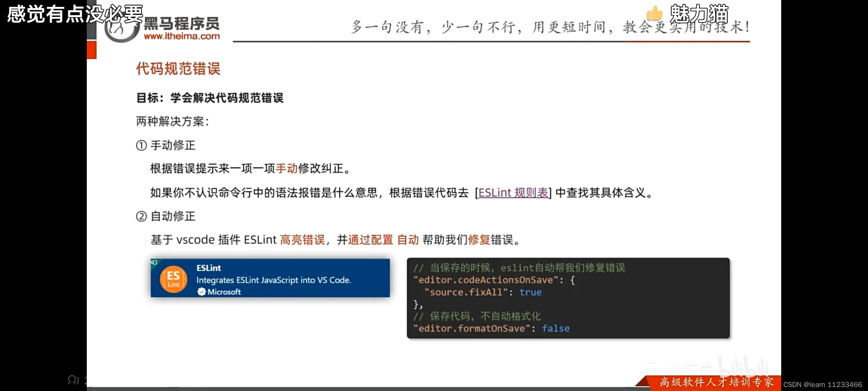Image resolution: width=868 pixels, height=391 pixels.
Task: Click the ESLint orange logo icon
Action: [173, 279]
